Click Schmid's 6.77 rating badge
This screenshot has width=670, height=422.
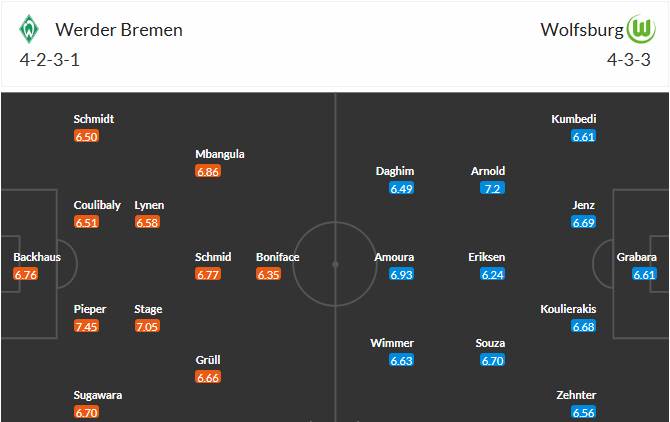coord(208,274)
